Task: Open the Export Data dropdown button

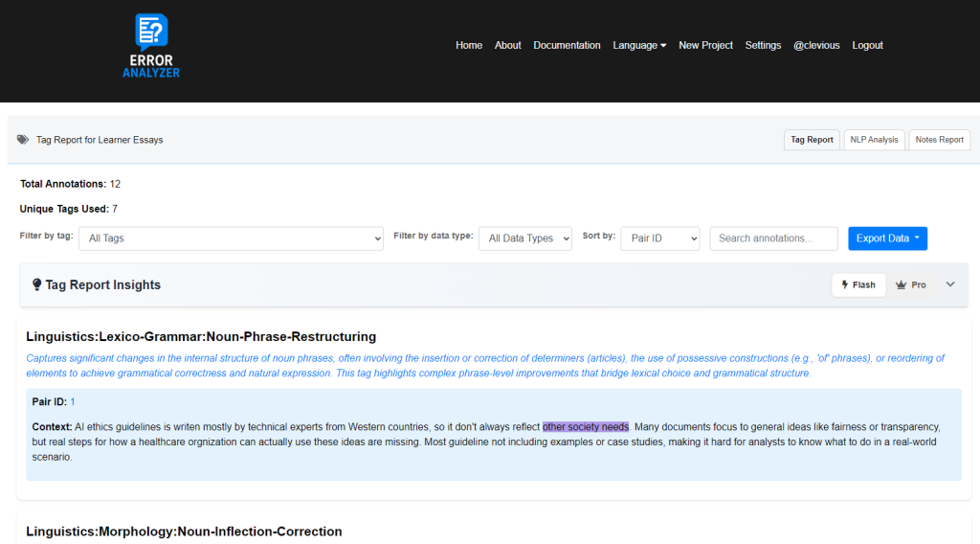Action: pos(887,238)
